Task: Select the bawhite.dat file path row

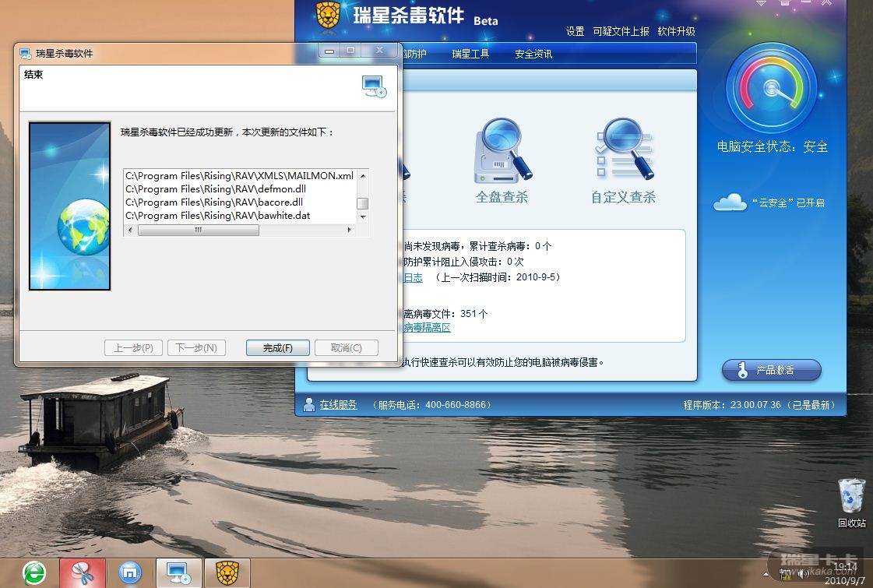Action: click(x=239, y=216)
